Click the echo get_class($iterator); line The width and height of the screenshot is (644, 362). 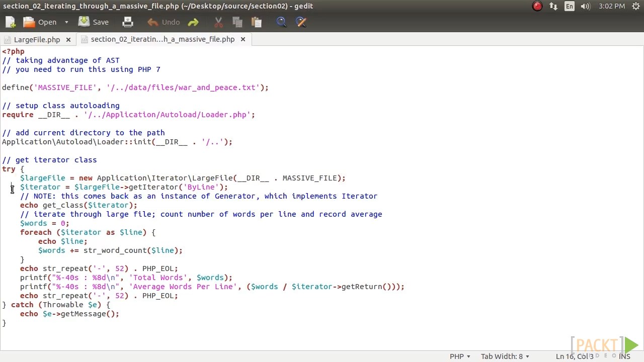pos(78,205)
